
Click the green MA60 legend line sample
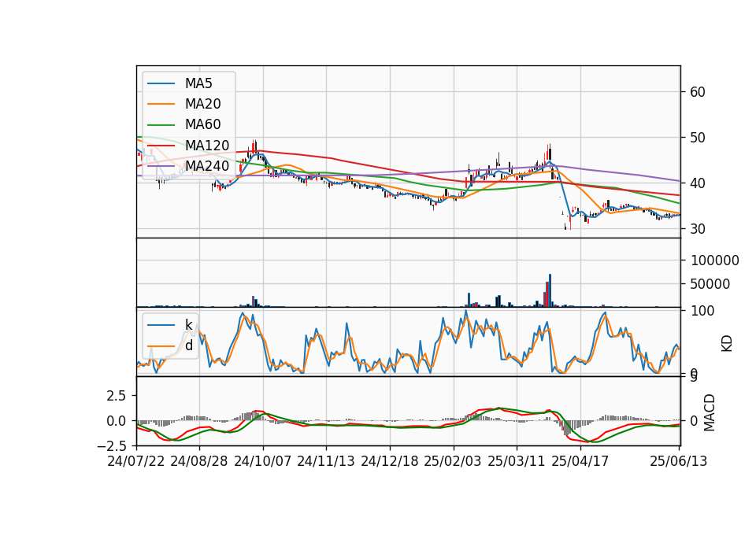(x=161, y=125)
